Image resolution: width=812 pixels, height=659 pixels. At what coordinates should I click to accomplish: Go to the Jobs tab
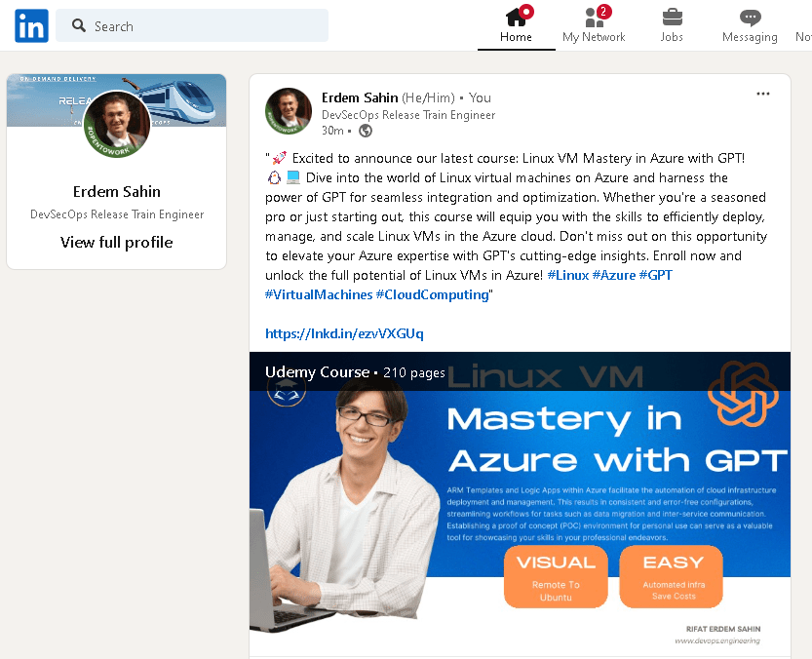(x=672, y=25)
